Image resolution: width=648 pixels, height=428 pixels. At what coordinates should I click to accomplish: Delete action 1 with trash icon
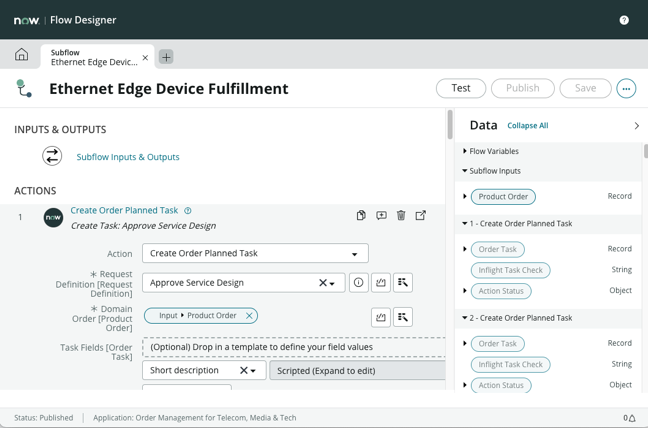pyautogui.click(x=401, y=215)
